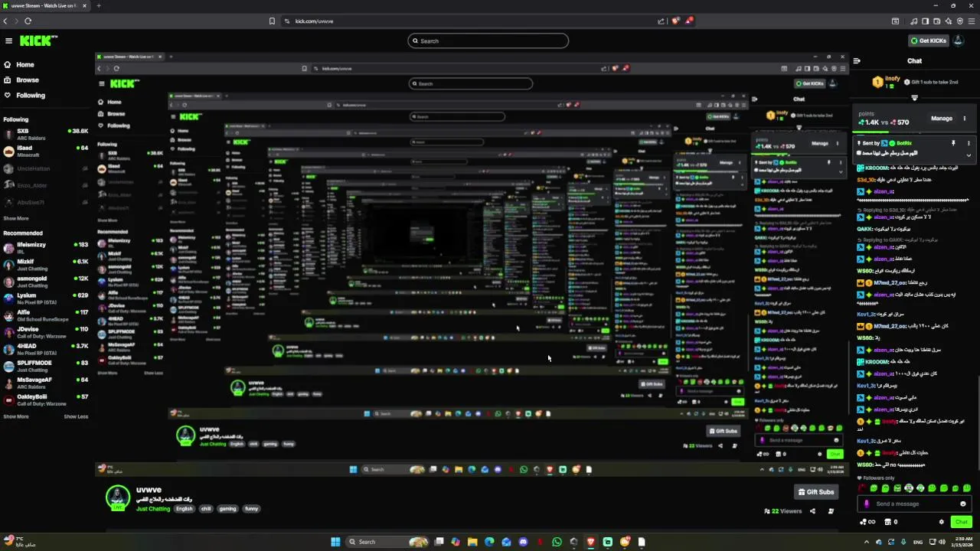Show Less recommended channels
The width and height of the screenshot is (980, 551).
[76, 417]
